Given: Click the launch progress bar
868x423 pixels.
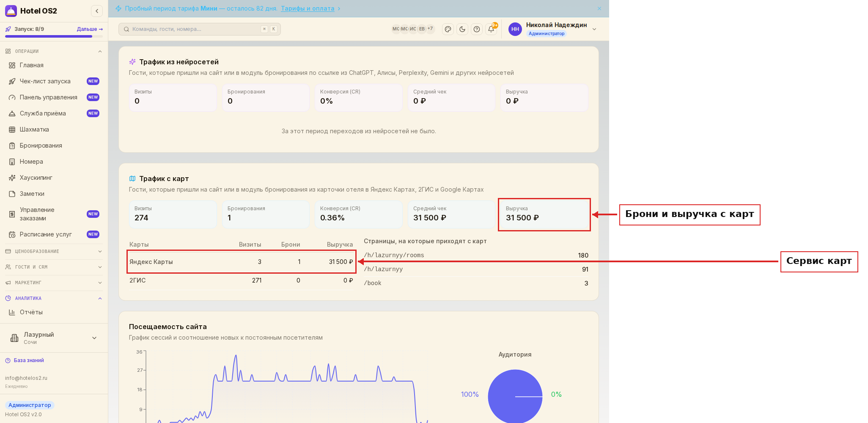Looking at the screenshot, I should pyautogui.click(x=54, y=36).
